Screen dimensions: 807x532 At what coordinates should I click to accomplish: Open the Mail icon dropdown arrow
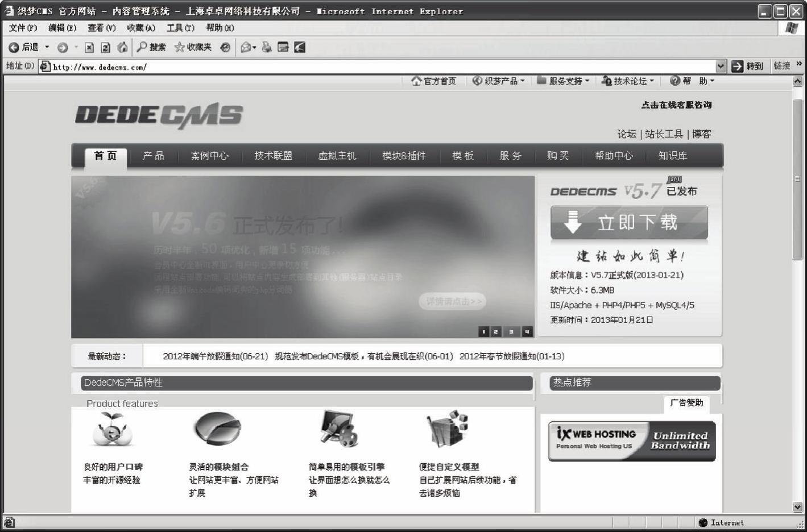click(254, 48)
